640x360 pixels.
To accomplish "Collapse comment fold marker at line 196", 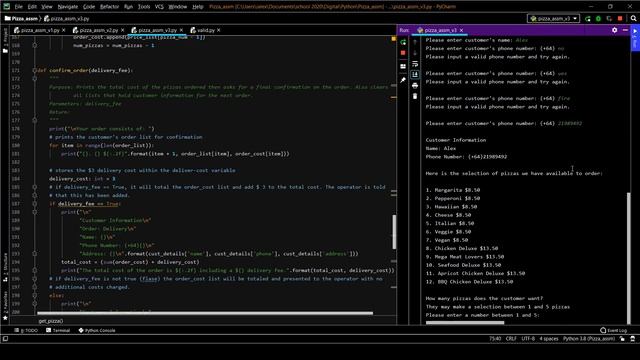I will [35, 279].
